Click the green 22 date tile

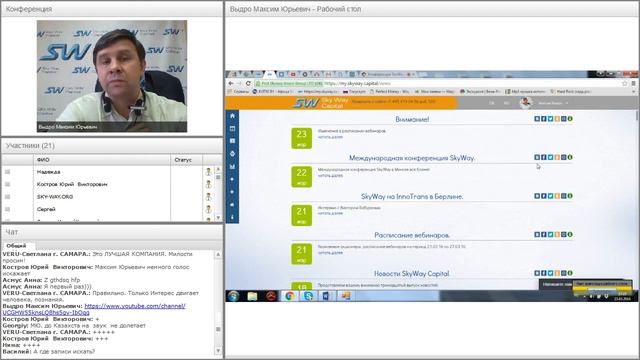point(302,177)
